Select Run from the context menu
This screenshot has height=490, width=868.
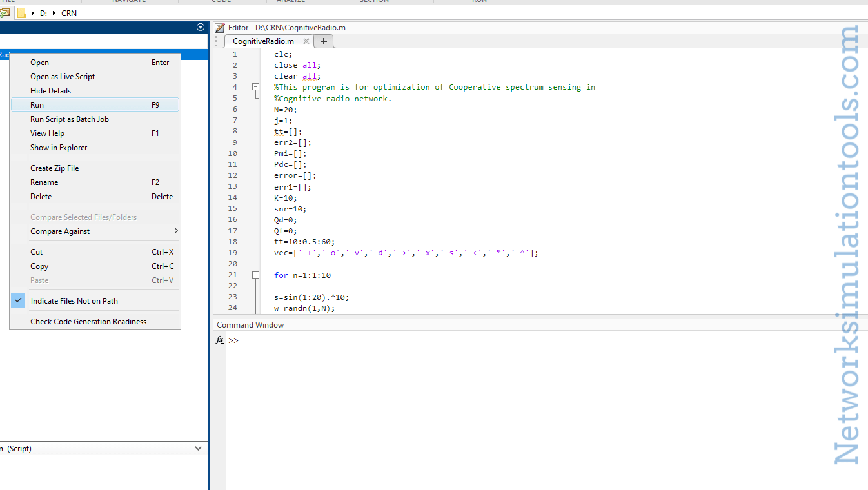37,104
